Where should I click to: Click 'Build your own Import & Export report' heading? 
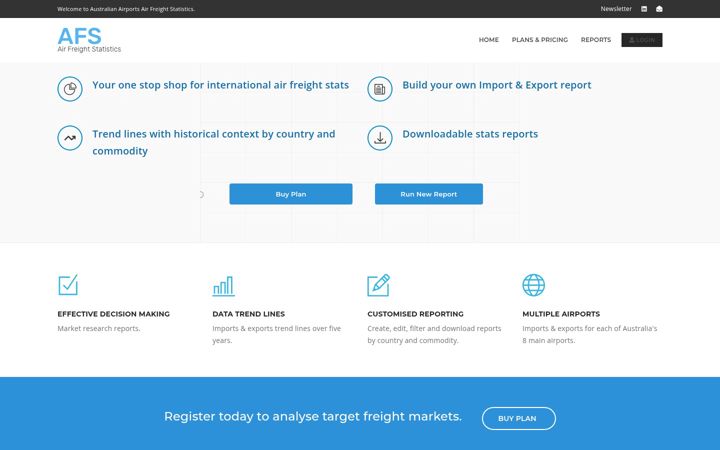click(x=496, y=85)
